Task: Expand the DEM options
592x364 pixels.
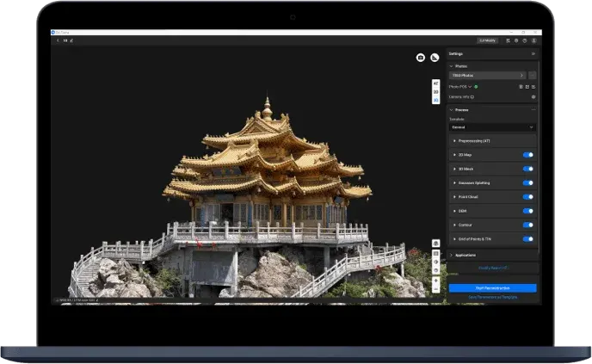Action: (x=454, y=211)
